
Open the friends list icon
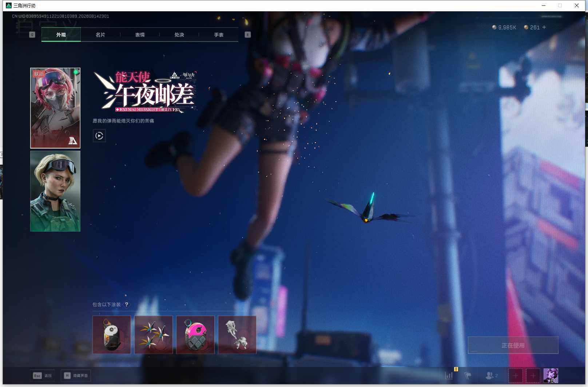492,375
